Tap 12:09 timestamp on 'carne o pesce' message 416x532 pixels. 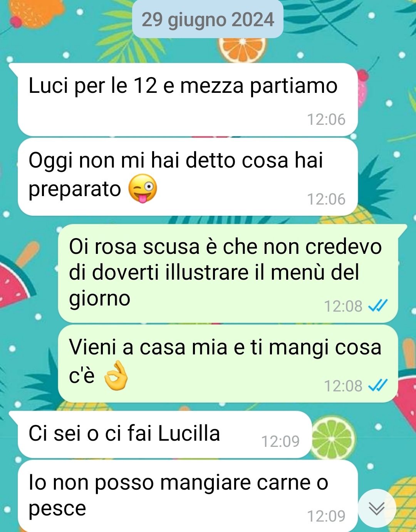click(x=326, y=516)
